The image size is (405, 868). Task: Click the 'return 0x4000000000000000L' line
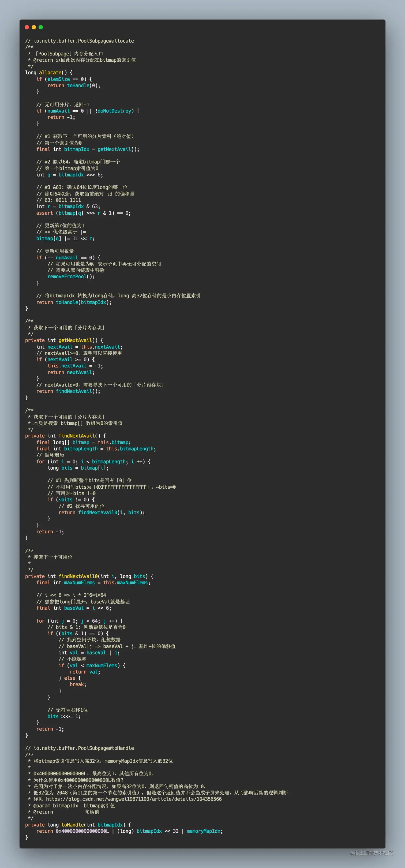click(x=130, y=831)
